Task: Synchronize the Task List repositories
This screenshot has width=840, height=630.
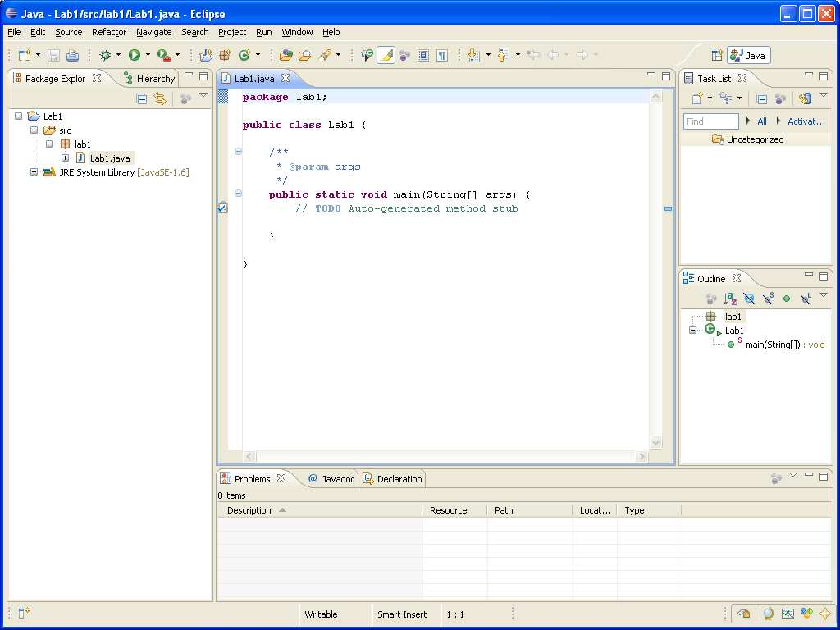Action: click(805, 98)
